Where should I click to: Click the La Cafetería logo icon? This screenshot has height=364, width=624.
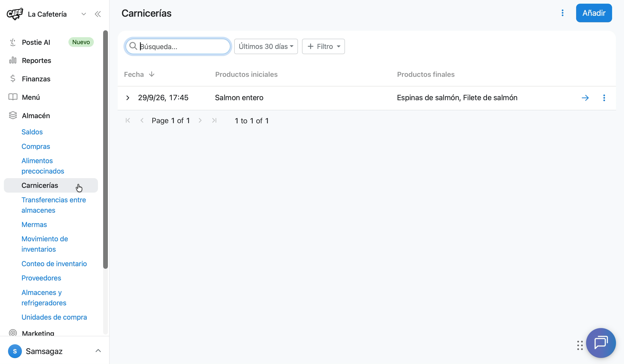pyautogui.click(x=15, y=14)
